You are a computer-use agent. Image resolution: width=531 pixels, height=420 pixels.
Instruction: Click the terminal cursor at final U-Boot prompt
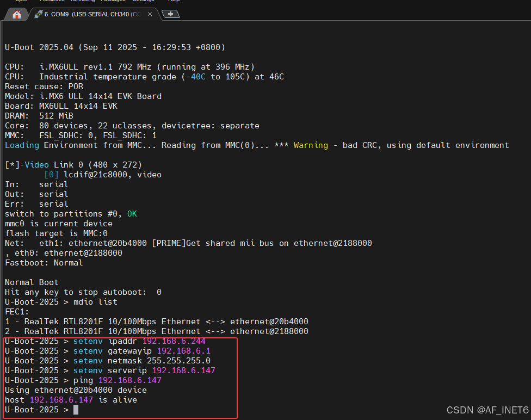[76, 410]
